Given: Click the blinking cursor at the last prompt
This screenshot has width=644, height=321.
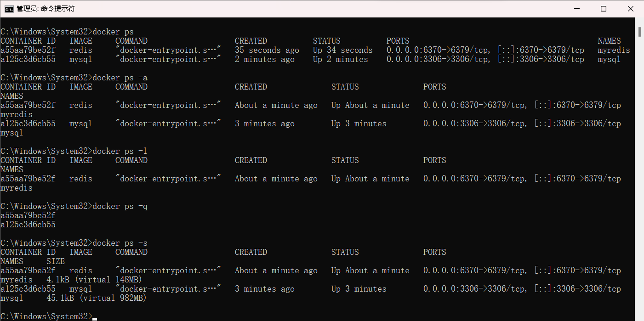Looking at the screenshot, I should tap(95, 316).
